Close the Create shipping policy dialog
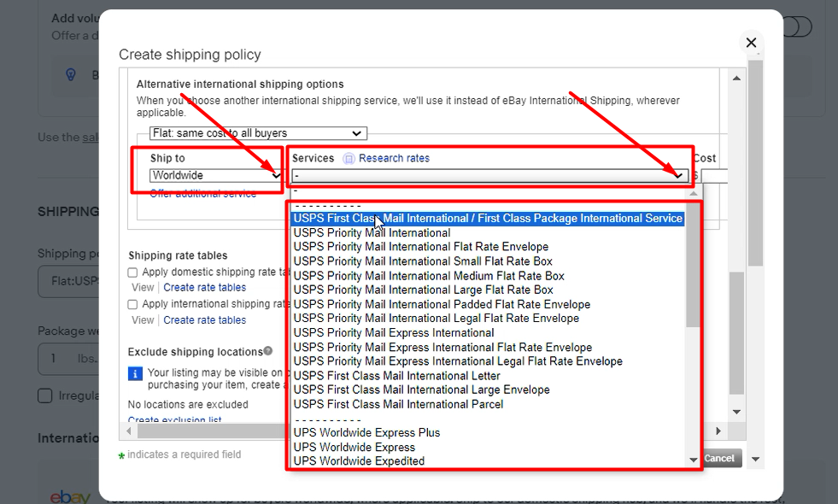Image resolution: width=838 pixels, height=504 pixels. click(x=751, y=43)
